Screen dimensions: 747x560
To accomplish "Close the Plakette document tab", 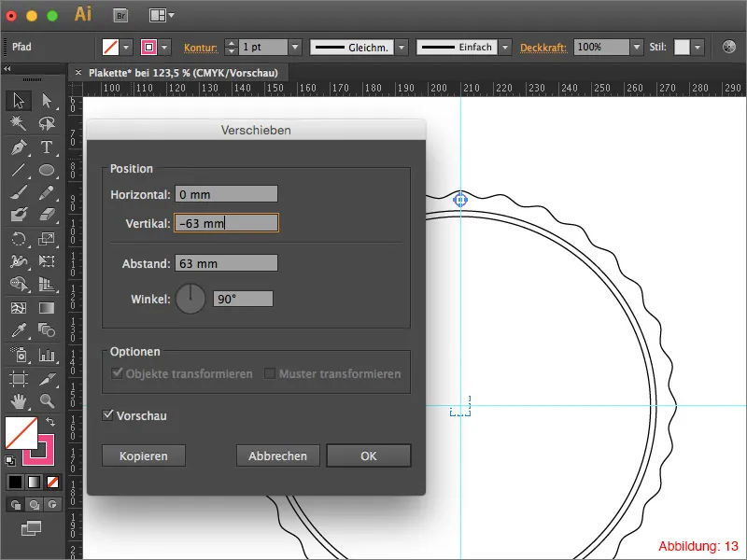I will pos(78,73).
